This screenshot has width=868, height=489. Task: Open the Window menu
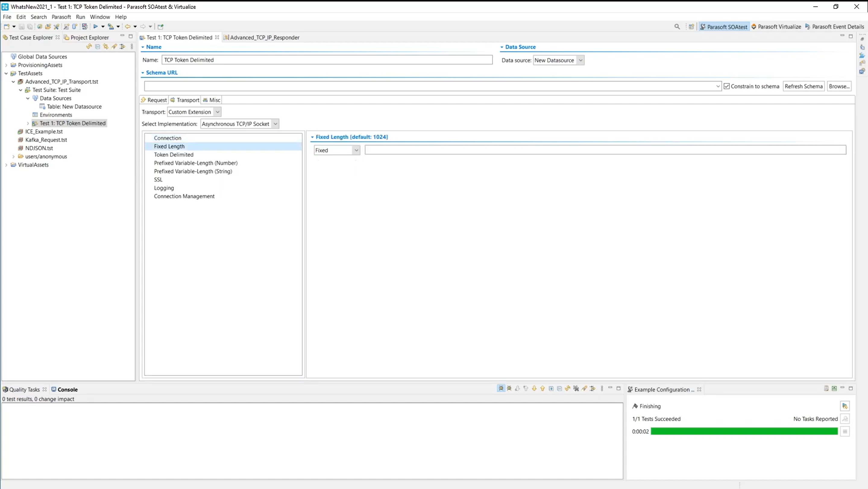pyautogui.click(x=100, y=17)
